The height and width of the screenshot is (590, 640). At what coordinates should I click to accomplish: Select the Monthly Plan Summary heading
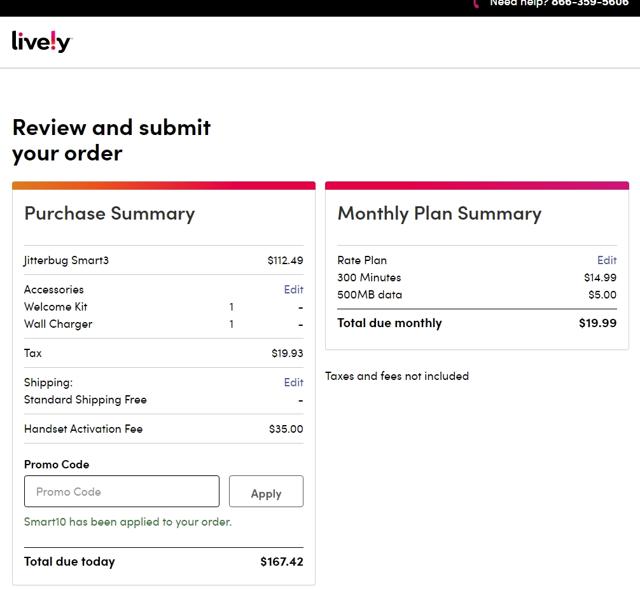click(x=440, y=214)
